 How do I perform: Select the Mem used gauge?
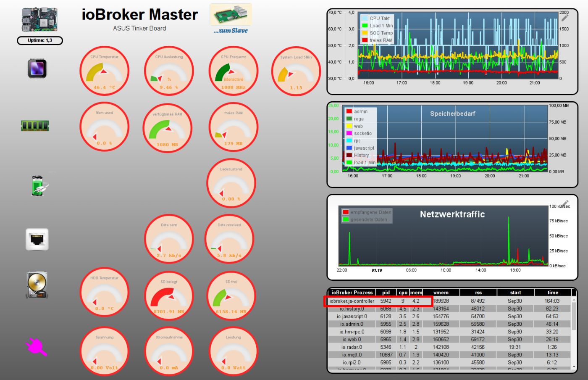click(x=104, y=127)
